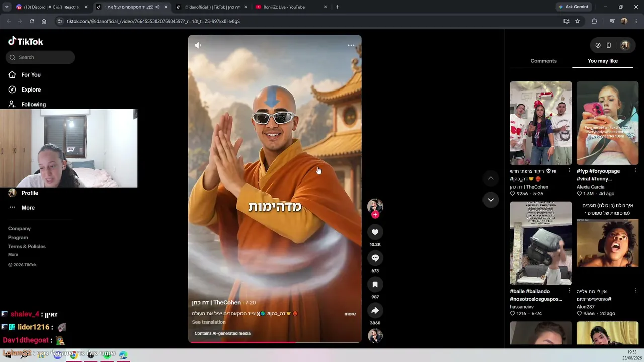Open the Get App phone icon

click(x=609, y=45)
